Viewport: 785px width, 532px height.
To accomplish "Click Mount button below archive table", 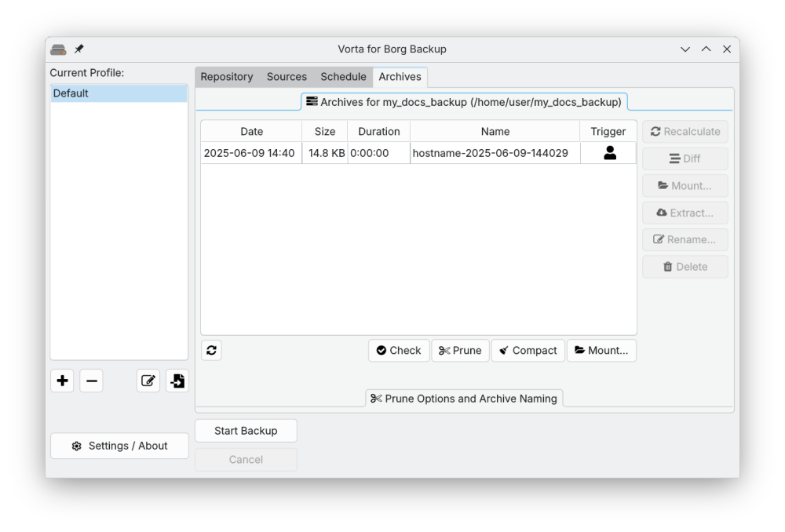I will tap(601, 351).
